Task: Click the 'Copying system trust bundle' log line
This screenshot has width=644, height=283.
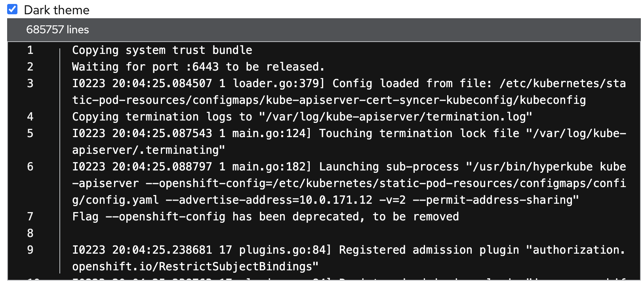Action: pos(162,50)
